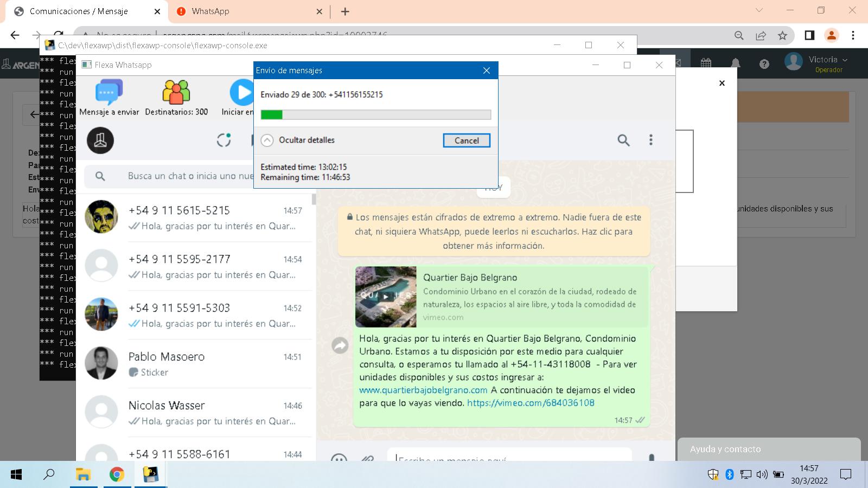Click the Mensaje a enviar icon
This screenshot has width=868, height=488.
(109, 92)
